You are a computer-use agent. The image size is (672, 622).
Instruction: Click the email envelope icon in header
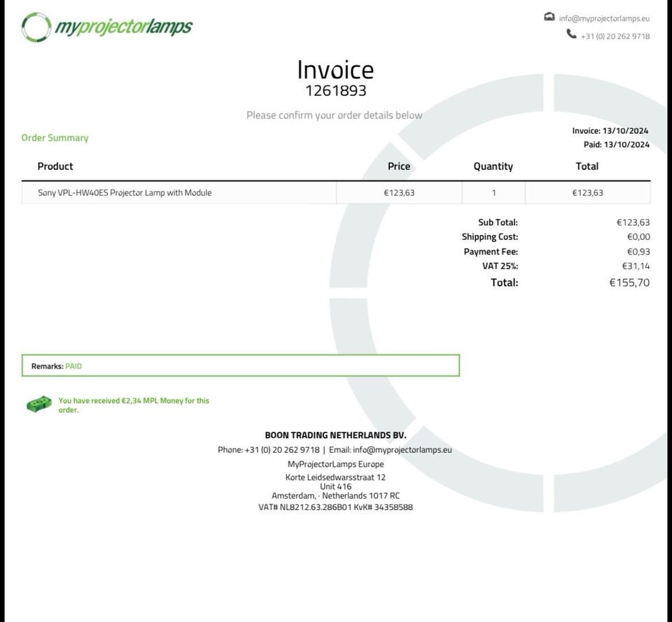click(x=549, y=17)
